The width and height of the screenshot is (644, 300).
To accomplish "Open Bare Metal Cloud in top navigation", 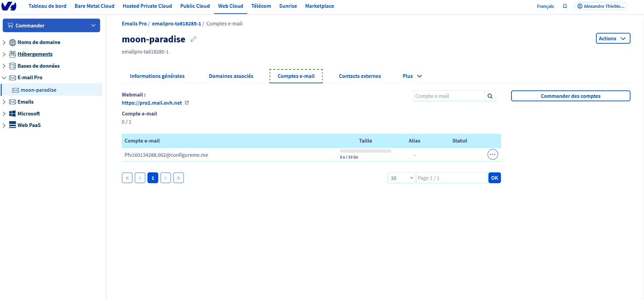I will pyautogui.click(x=94, y=6).
